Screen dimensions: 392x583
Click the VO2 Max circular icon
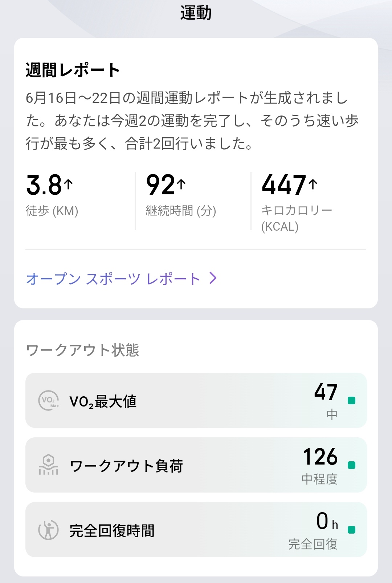point(49,401)
